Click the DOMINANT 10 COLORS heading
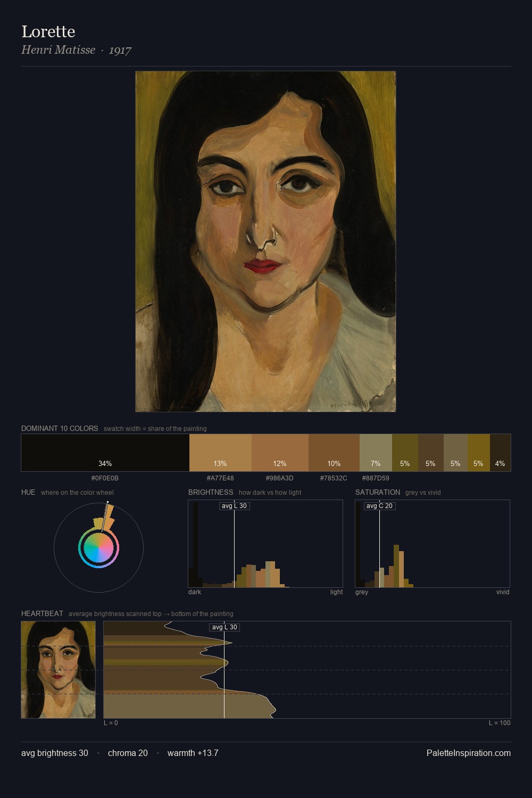532x798 pixels. [60, 428]
